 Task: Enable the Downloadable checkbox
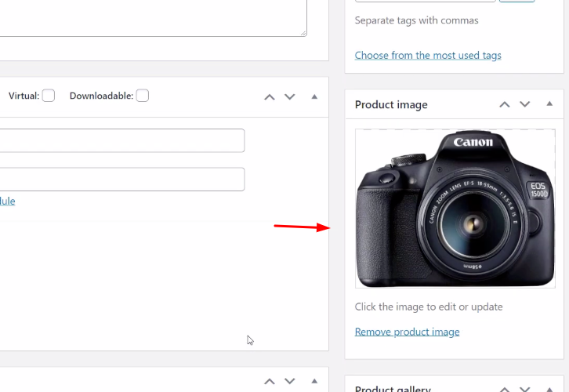143,96
